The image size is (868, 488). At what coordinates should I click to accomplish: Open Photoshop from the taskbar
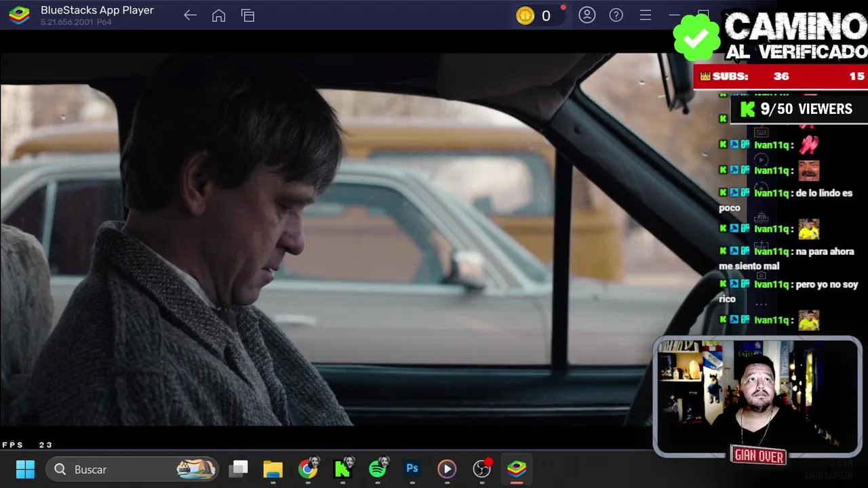[412, 468]
